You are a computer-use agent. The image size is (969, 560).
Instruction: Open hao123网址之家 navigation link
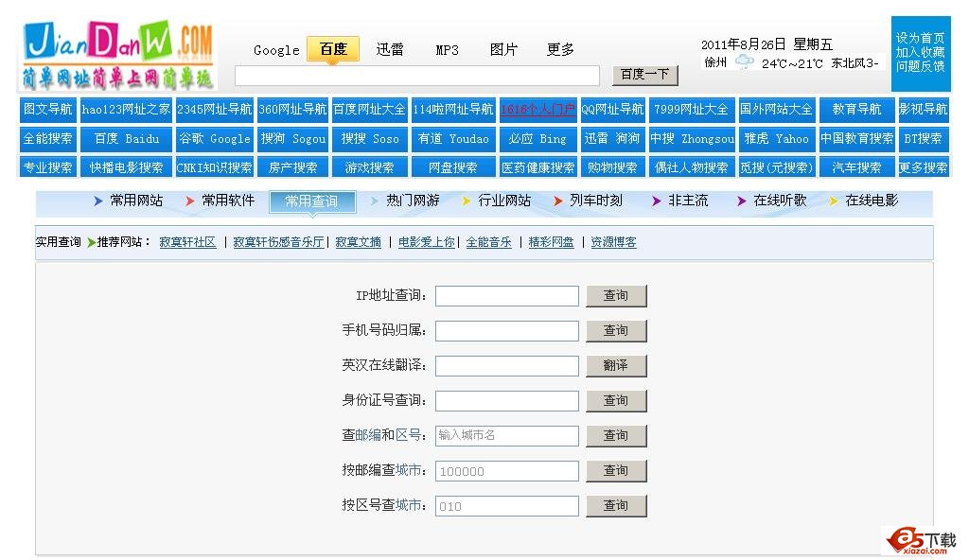pos(126,110)
